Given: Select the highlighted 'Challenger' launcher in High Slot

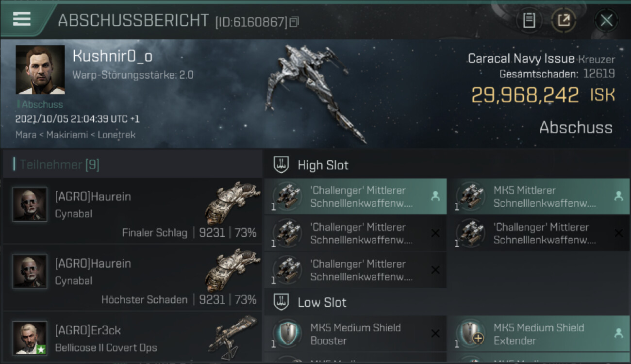Looking at the screenshot, I should point(355,197).
